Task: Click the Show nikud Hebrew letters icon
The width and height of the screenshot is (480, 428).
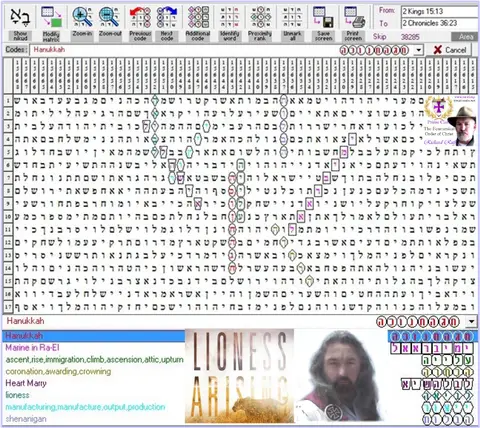Action: 21,18
